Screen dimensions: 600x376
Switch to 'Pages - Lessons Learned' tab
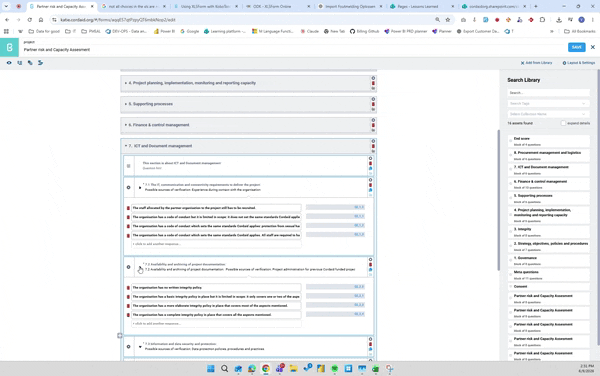(x=421, y=7)
